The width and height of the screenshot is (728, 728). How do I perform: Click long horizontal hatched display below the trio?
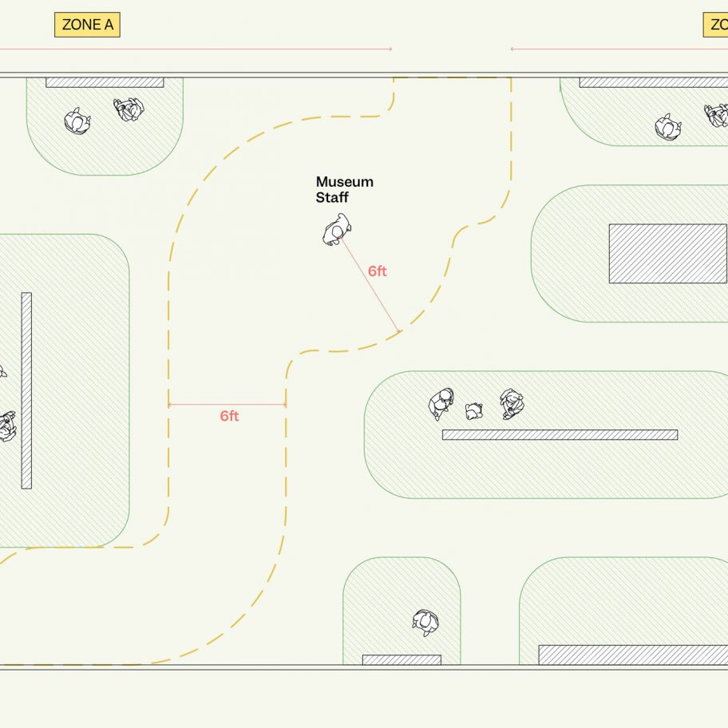(560, 434)
